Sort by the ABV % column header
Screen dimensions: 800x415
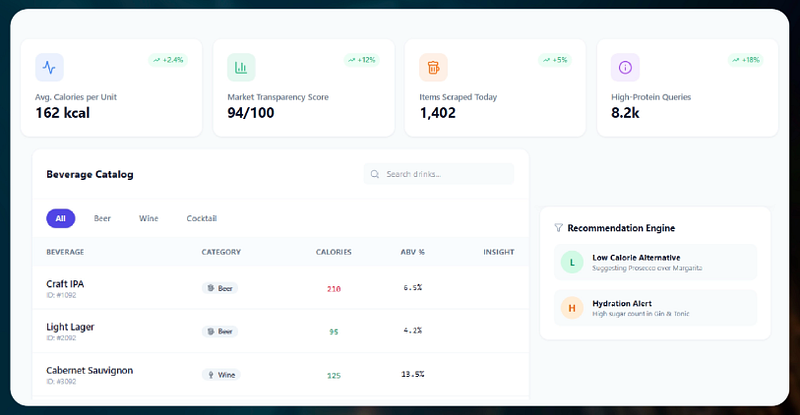click(x=413, y=252)
